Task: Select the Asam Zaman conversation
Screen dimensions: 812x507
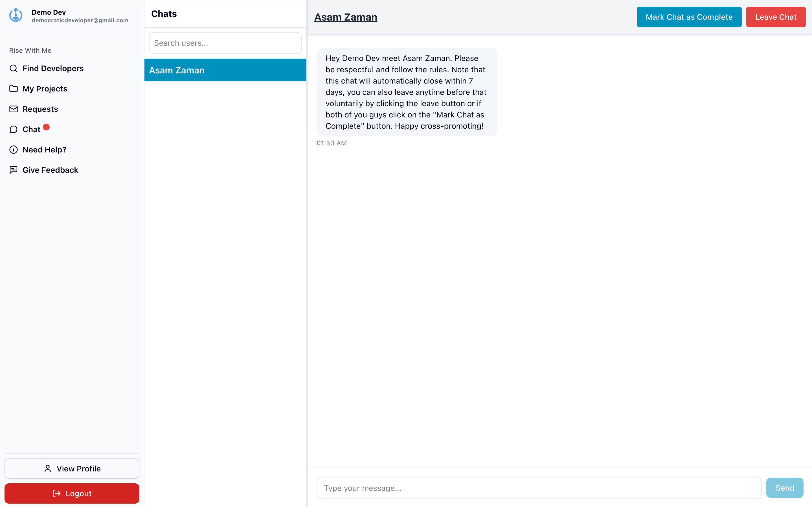Action: [225, 70]
